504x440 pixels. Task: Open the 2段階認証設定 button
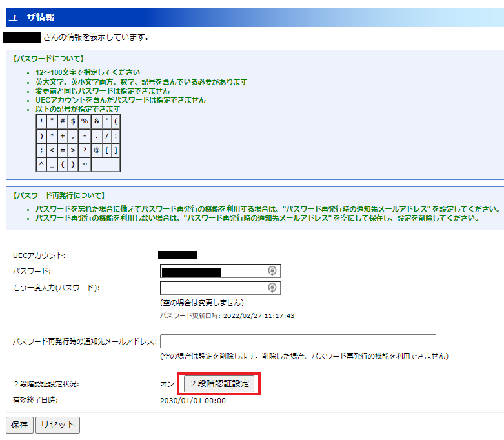pos(219,384)
